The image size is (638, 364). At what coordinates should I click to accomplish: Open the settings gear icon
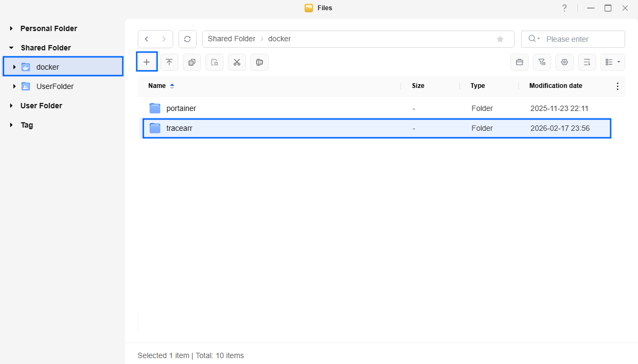[564, 62]
